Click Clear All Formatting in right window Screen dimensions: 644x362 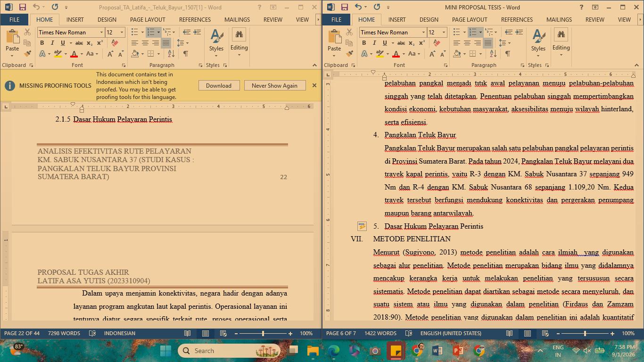437,43
